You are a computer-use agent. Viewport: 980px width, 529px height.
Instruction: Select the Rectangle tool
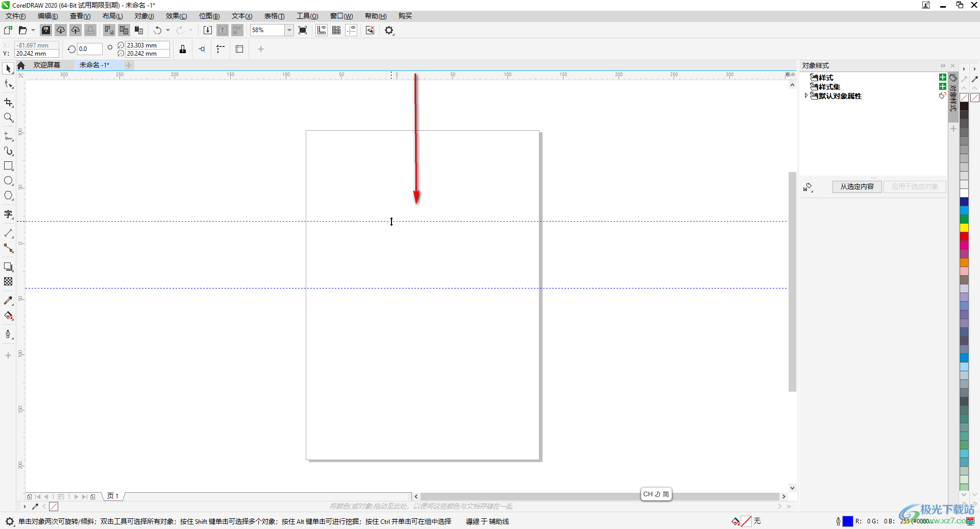click(8, 166)
